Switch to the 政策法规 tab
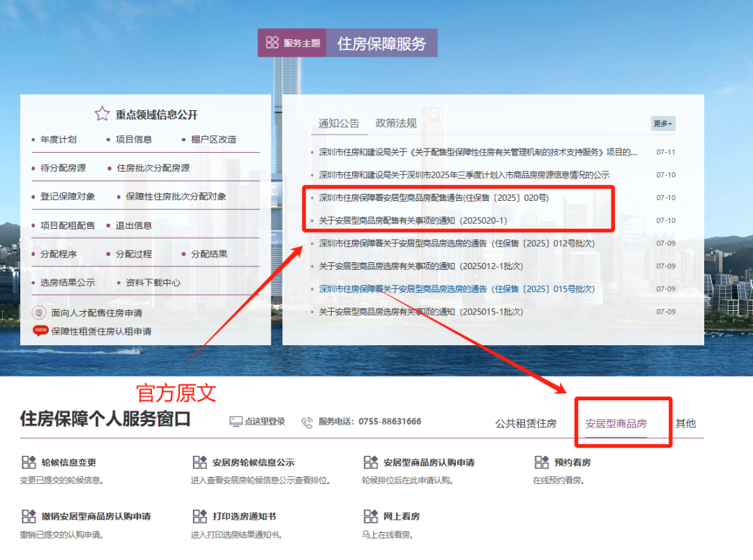Image resolution: width=753 pixels, height=560 pixels. point(395,123)
